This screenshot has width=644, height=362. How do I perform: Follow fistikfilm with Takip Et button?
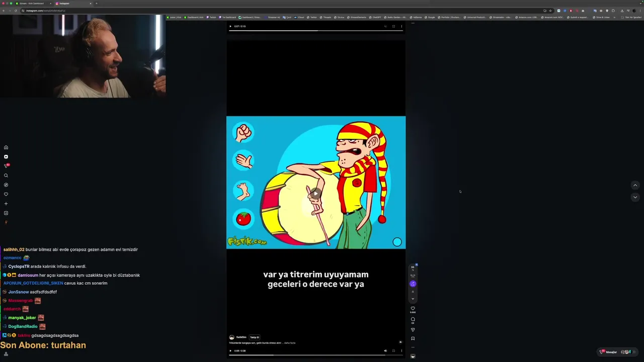click(255, 337)
